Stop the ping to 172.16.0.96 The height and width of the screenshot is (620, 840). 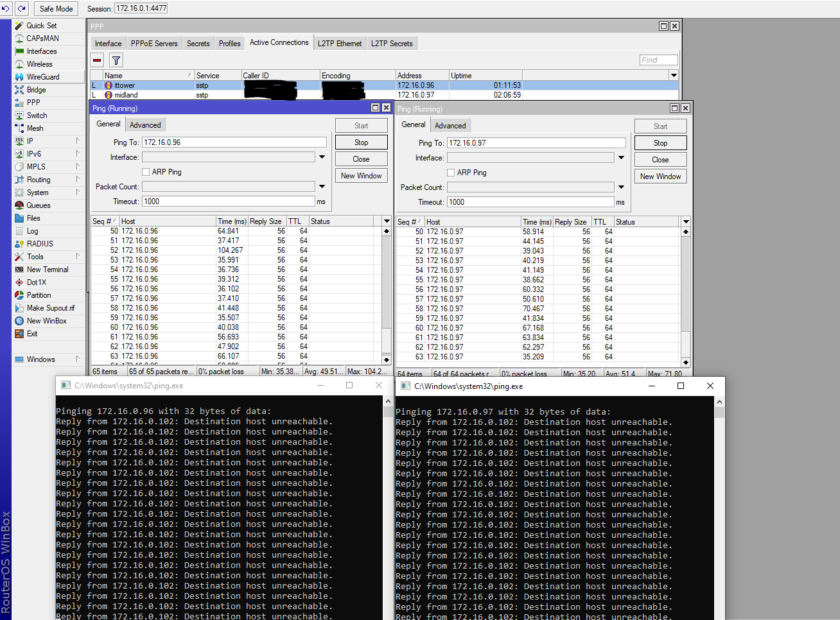[x=361, y=142]
